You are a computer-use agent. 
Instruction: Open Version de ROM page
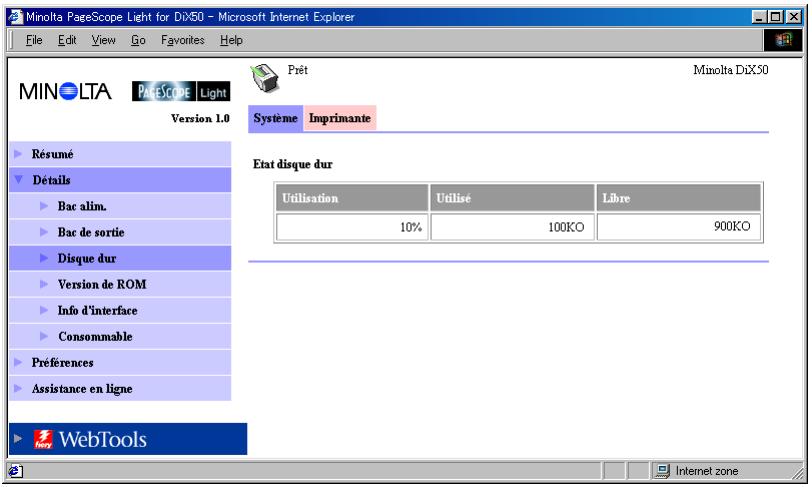(102, 284)
